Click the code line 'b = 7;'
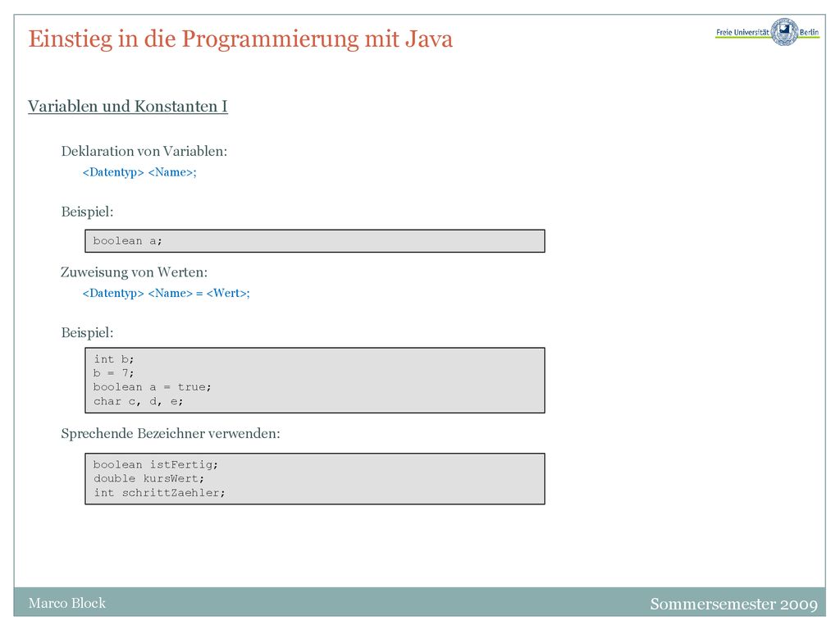 (113, 373)
